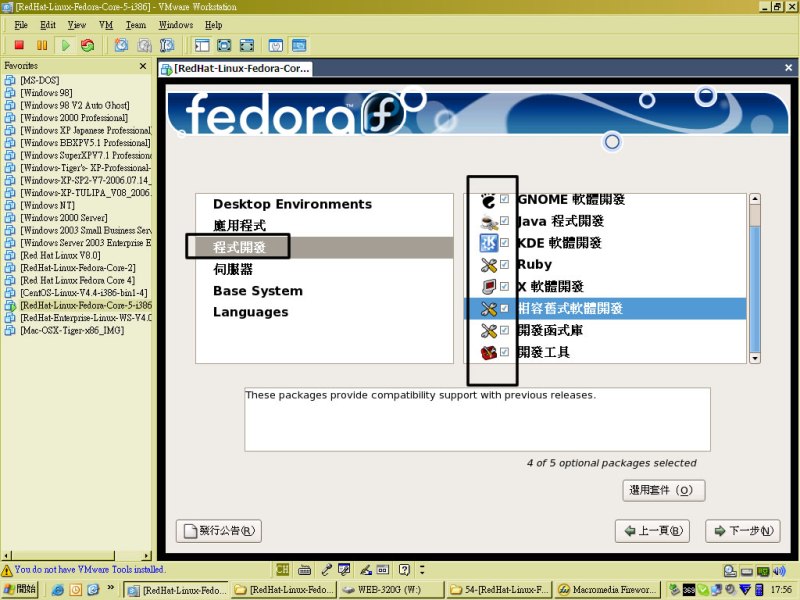
Task: Select [MS-DOS] in Favorites
Action: click(39, 80)
